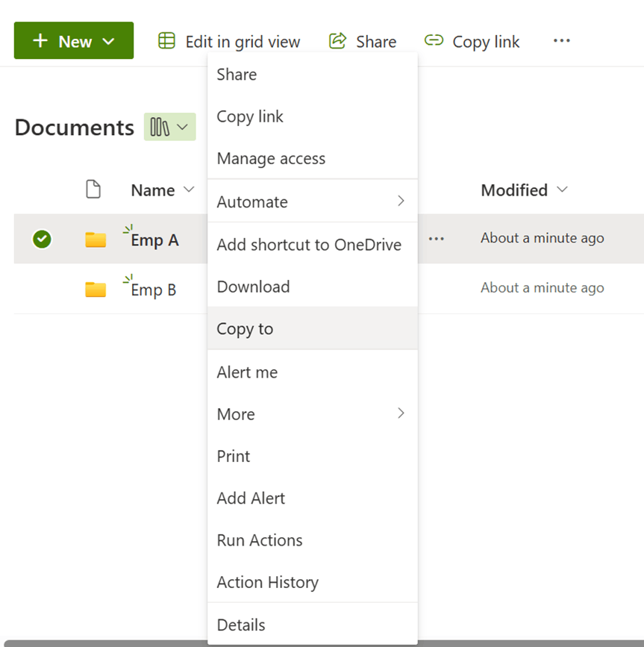Screen dimensions: 644x647
Task: Click the Modified column header
Action: pos(514,190)
